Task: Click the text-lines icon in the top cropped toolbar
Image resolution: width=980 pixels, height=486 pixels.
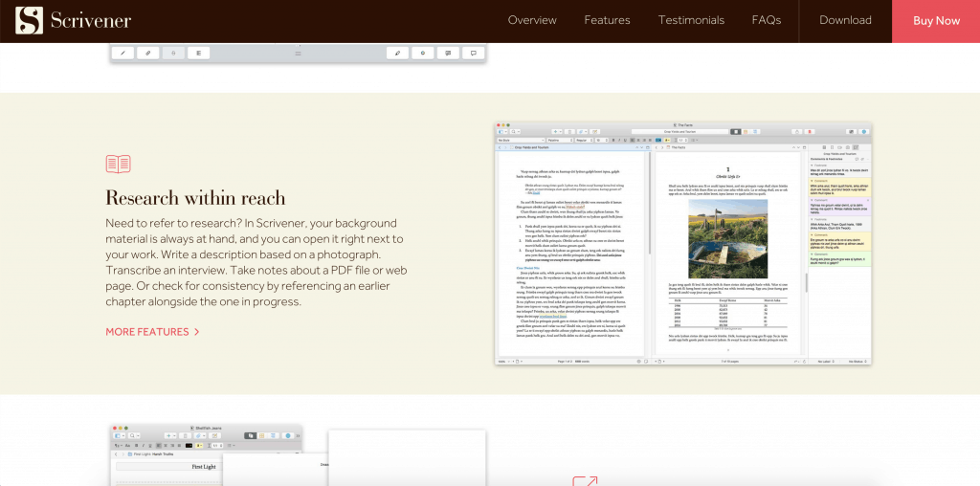Action: (x=199, y=54)
